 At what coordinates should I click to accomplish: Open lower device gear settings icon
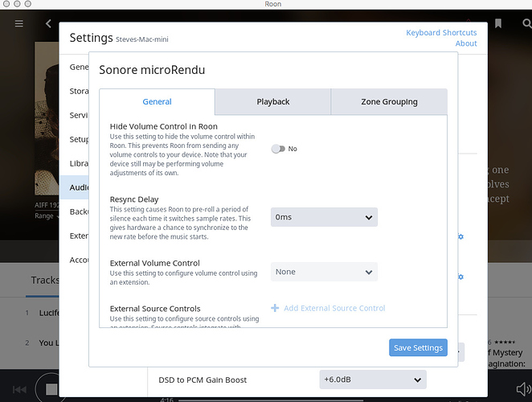[460, 277]
